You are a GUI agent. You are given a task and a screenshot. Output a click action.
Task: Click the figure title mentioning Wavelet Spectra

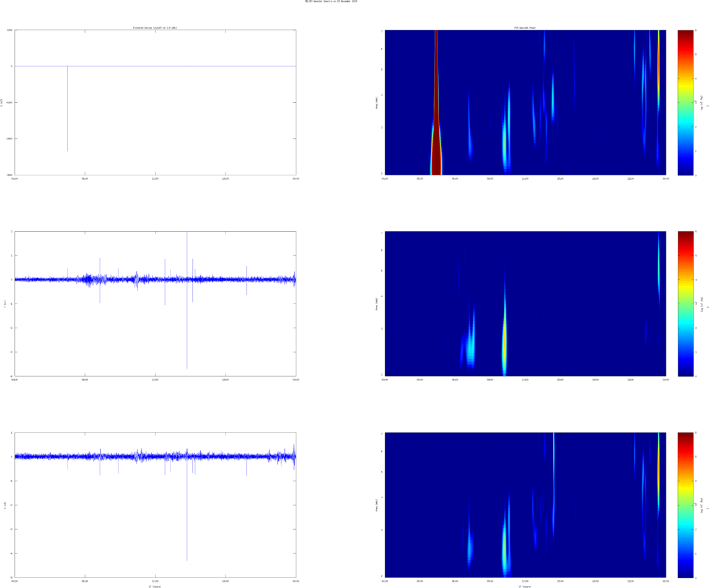(331, 1)
